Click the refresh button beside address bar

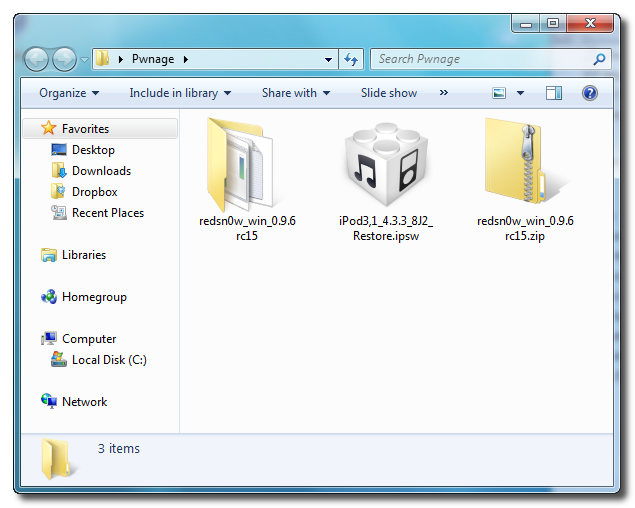(x=351, y=59)
